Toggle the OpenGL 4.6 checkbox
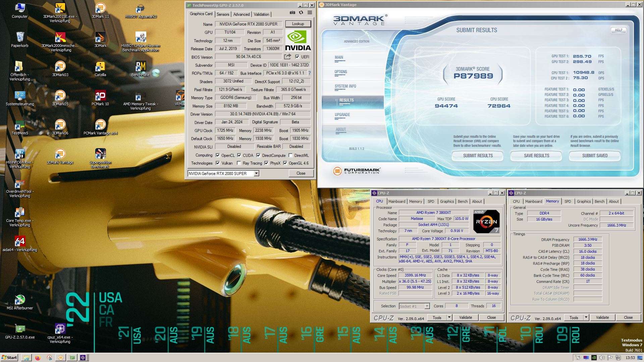Screen dimensions: 644x362 (x=285, y=163)
